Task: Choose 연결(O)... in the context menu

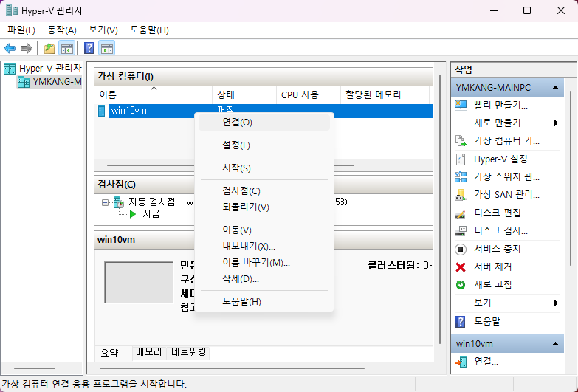Action: click(264, 123)
